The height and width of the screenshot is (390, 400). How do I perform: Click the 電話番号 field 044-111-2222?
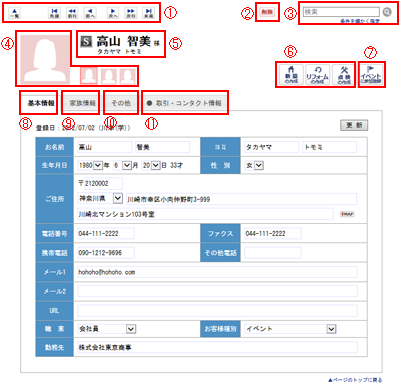coord(106,233)
